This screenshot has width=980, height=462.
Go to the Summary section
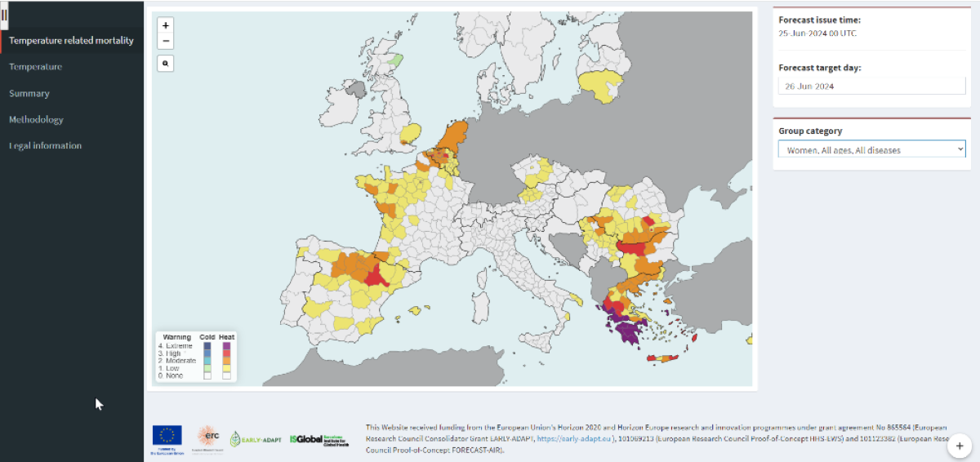click(29, 93)
